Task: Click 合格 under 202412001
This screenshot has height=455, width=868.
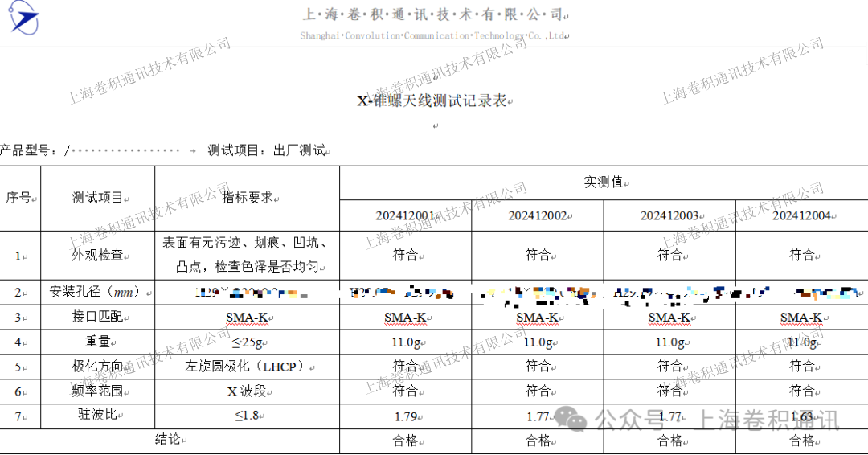Action: click(405, 441)
